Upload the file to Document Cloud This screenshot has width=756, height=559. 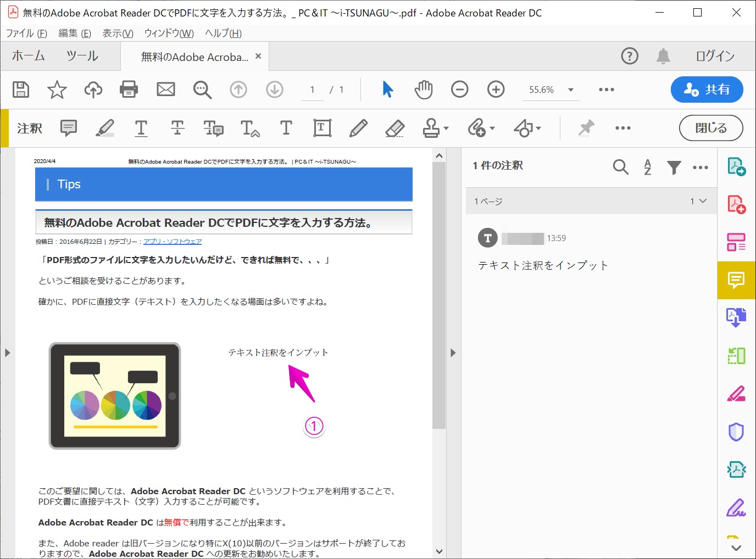pos(93,90)
